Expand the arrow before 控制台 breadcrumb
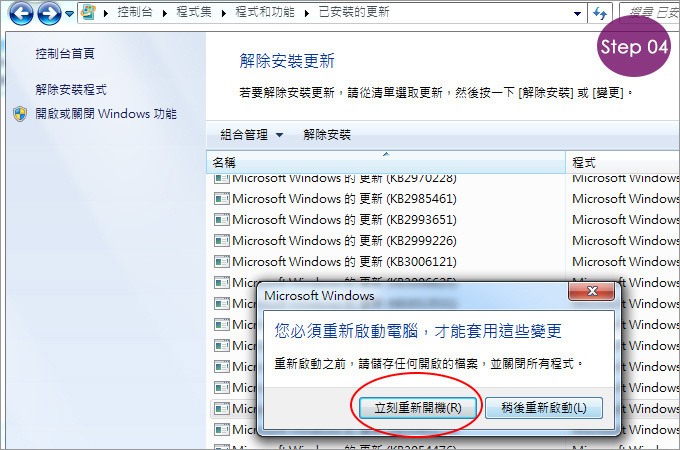Screen dimensions: 680x450 pos(106,13)
